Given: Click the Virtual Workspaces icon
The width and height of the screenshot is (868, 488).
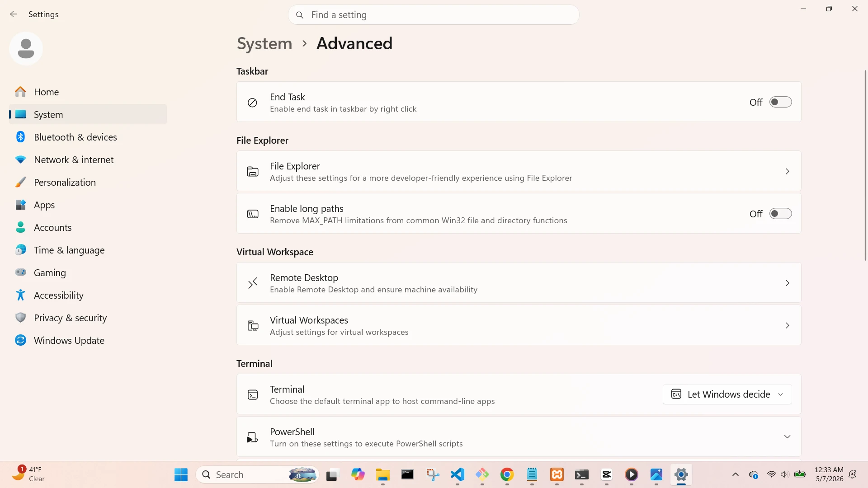Looking at the screenshot, I should click(x=252, y=326).
